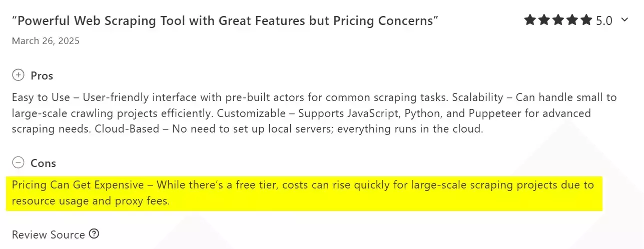The image size is (644, 249).
Task: Click the first star in the rating
Action: click(x=530, y=20)
